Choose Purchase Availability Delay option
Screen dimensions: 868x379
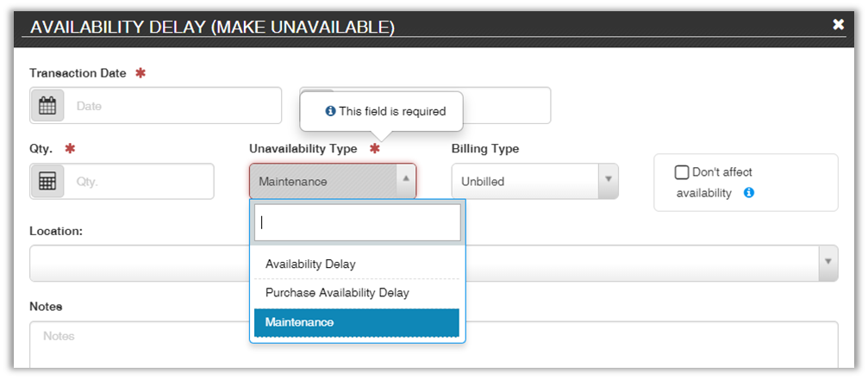337,293
